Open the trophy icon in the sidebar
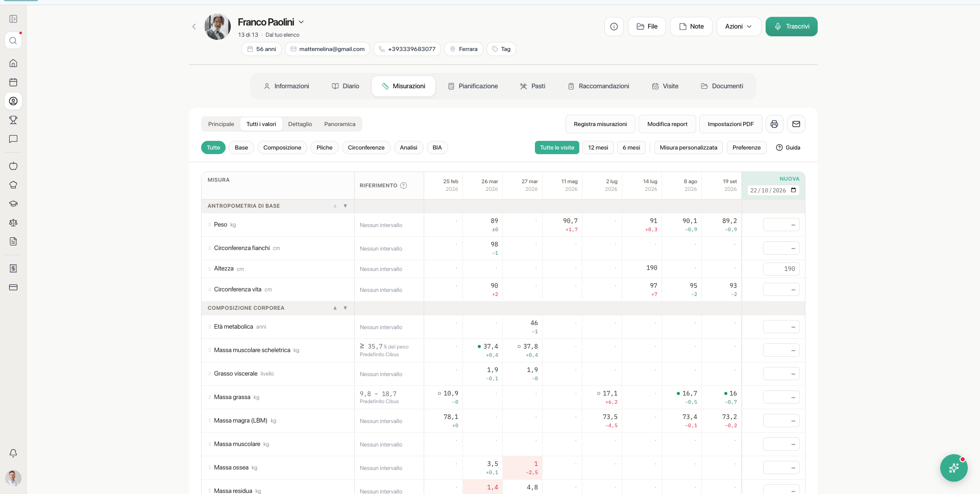 [x=13, y=120]
